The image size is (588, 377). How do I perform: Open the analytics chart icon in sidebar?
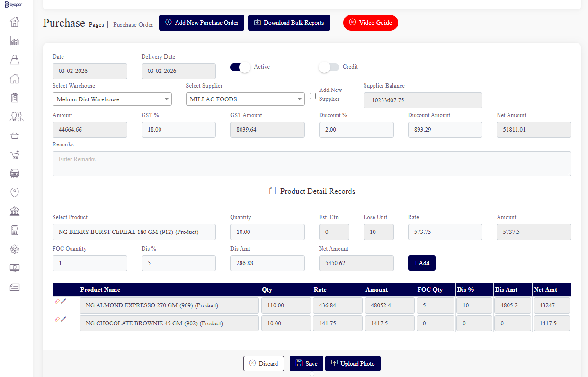15,41
